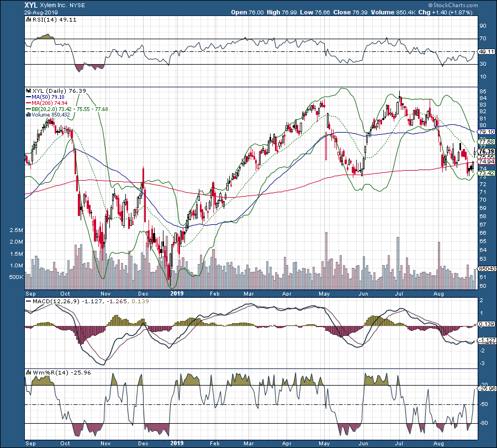Click the 'High 76.99' value in header
Image resolution: width=497 pixels, height=448 pixels.
coord(282,12)
